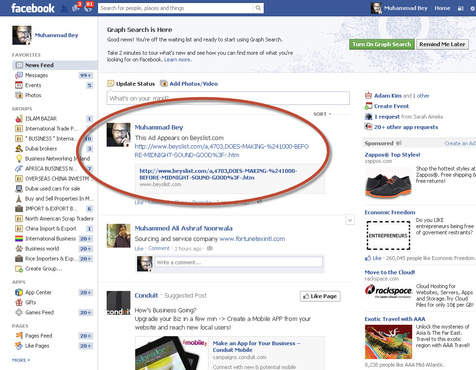476x370 pixels.
Task: Open Zappos shoe ad thumbnail
Action: pyautogui.click(x=388, y=182)
